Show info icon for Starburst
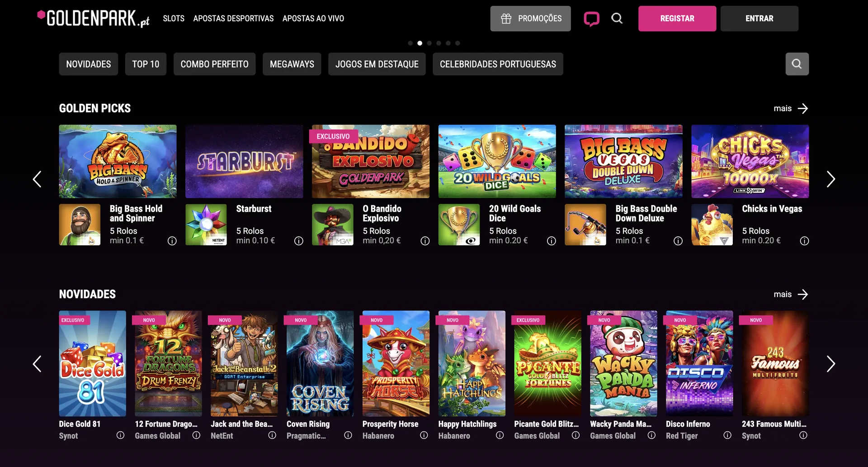Viewport: 868px width, 467px height. pos(299,241)
